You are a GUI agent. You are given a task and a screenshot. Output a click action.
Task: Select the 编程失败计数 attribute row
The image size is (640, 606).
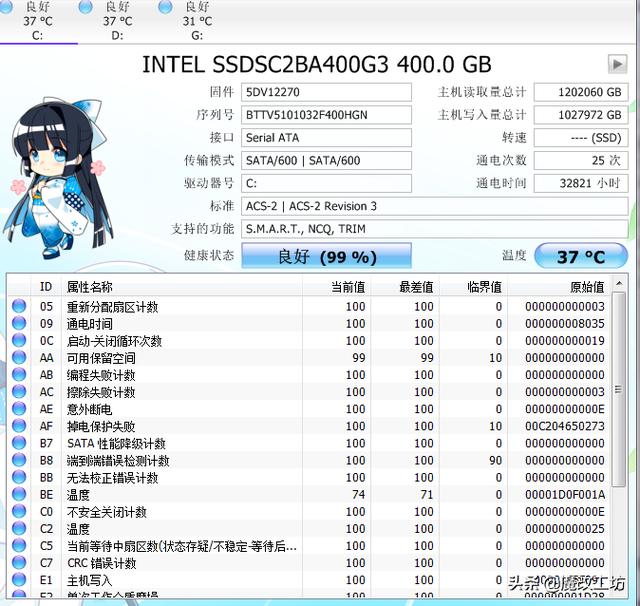click(310, 375)
